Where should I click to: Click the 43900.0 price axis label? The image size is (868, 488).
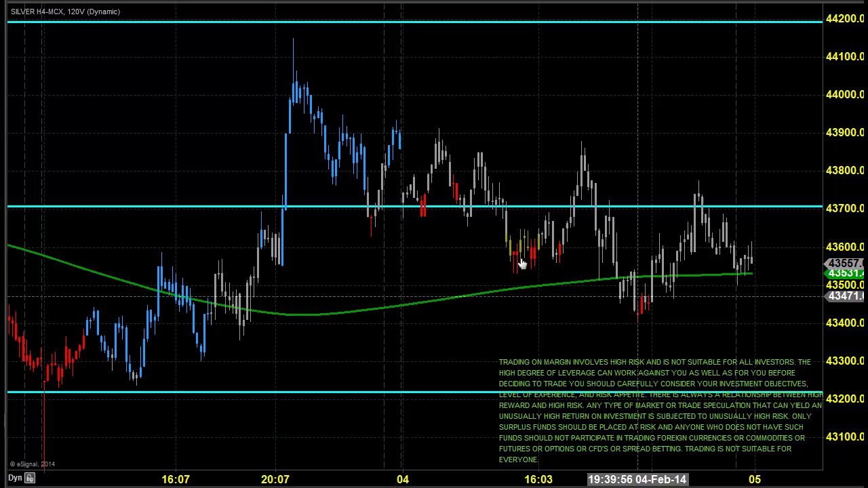click(845, 132)
